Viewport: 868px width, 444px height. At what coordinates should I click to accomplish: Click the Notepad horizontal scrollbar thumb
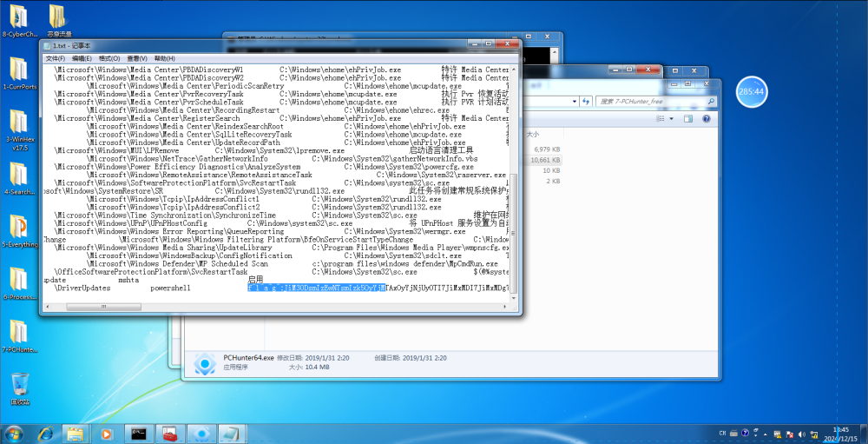[x=104, y=307]
